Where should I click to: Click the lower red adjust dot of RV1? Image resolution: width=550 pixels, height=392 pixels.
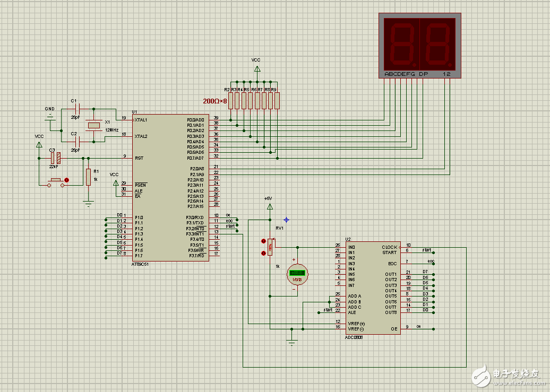tap(263, 253)
